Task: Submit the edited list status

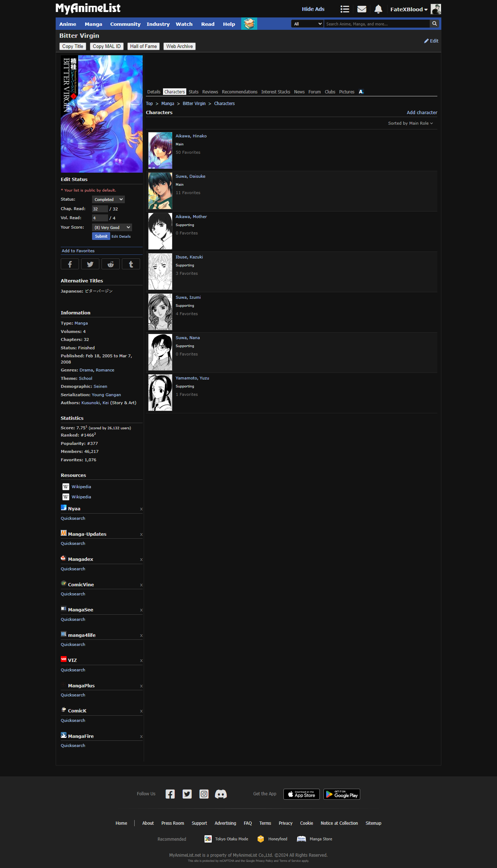Action: click(101, 236)
